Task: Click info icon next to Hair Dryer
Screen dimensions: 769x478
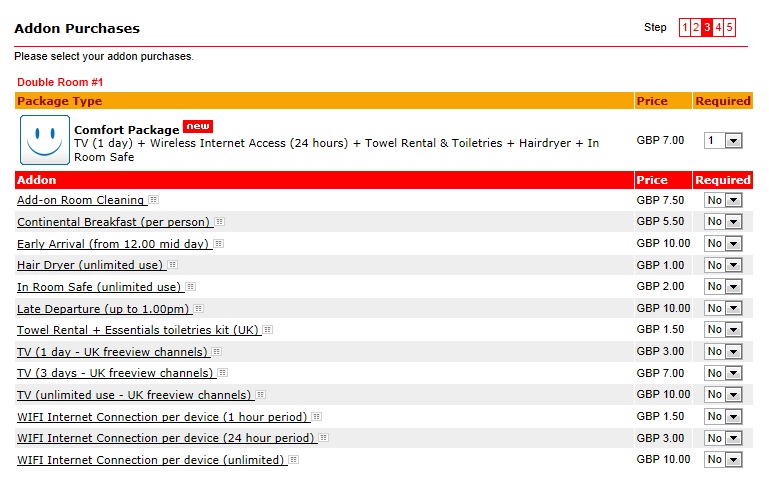Action: pyautogui.click(x=172, y=265)
